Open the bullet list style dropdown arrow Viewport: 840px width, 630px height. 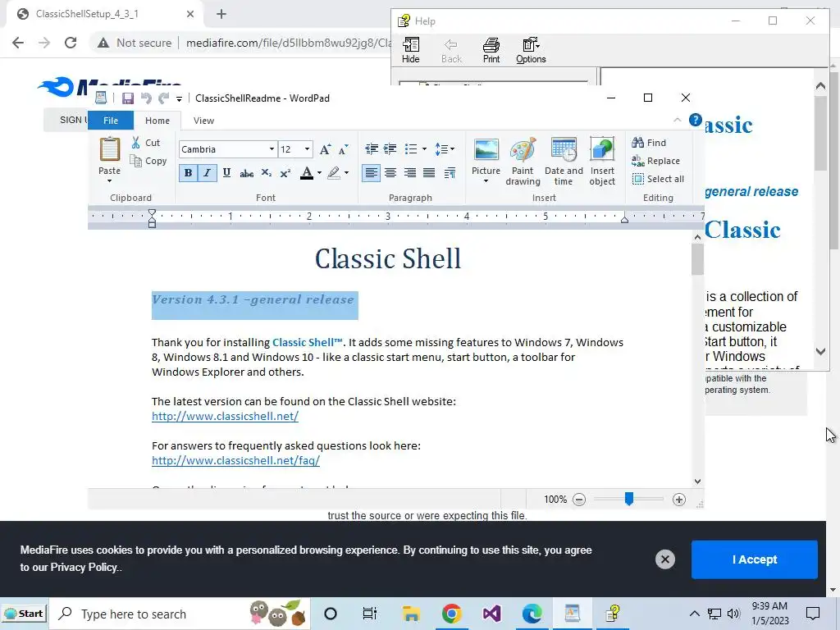424,149
